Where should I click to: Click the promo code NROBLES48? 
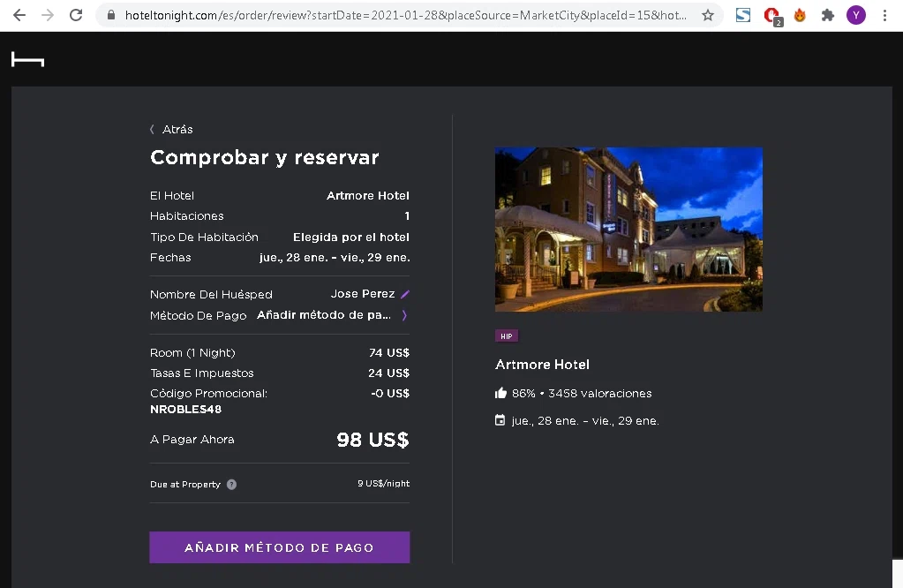[x=185, y=410]
